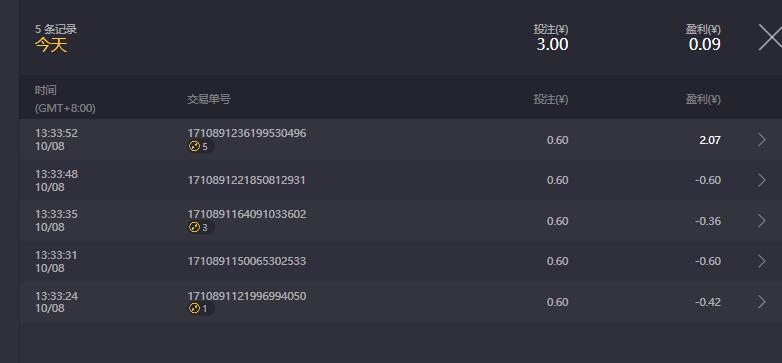Select transaction number 1710891150065302533

point(247,261)
